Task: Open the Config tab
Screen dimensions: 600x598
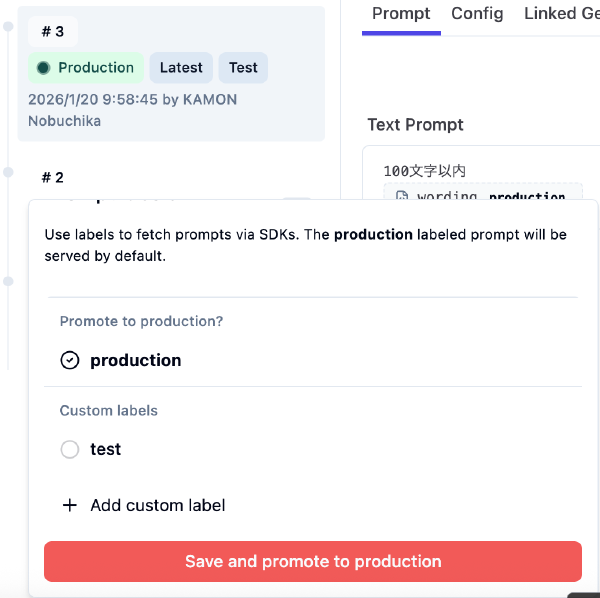Action: (477, 14)
